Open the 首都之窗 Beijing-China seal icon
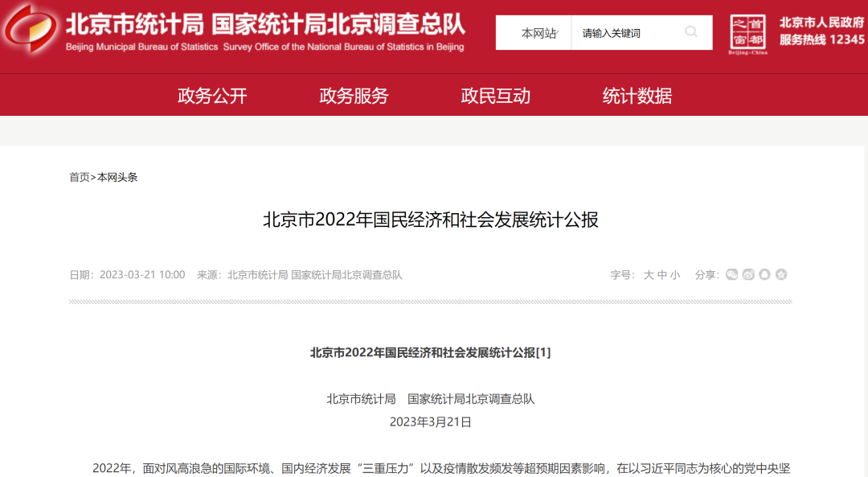The width and height of the screenshot is (868, 477). 748,35
